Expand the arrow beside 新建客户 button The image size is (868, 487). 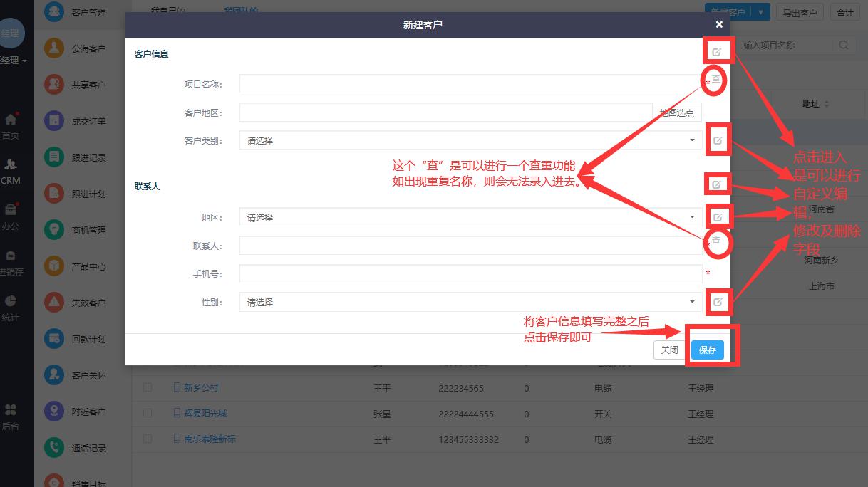761,12
